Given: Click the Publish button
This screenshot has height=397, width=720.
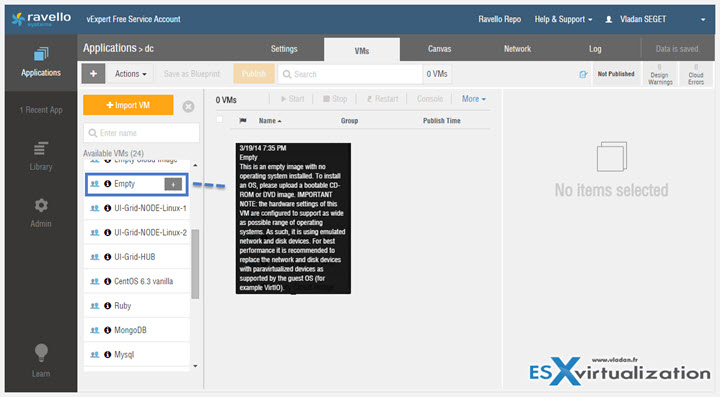Looking at the screenshot, I should point(253,74).
